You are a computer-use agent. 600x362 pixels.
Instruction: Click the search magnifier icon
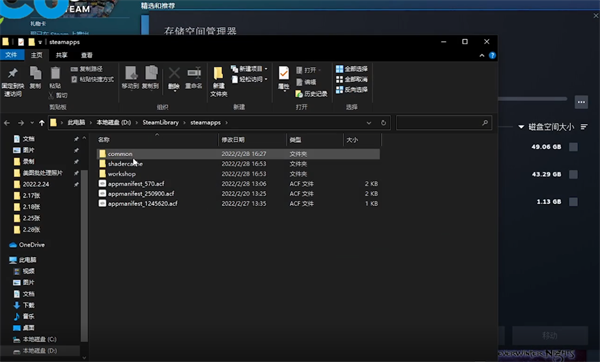[x=485, y=123]
